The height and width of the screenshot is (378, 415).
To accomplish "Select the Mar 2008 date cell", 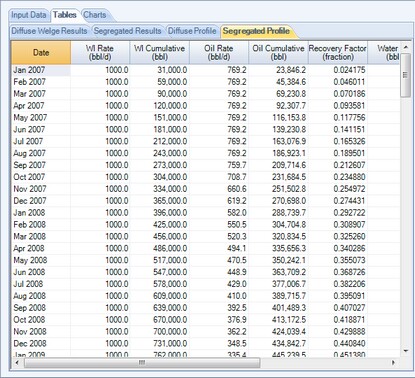I will pos(41,237).
